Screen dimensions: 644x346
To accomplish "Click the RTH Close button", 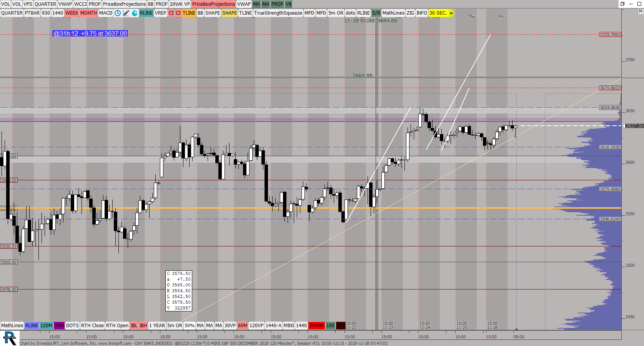I will pyautogui.click(x=92, y=325).
